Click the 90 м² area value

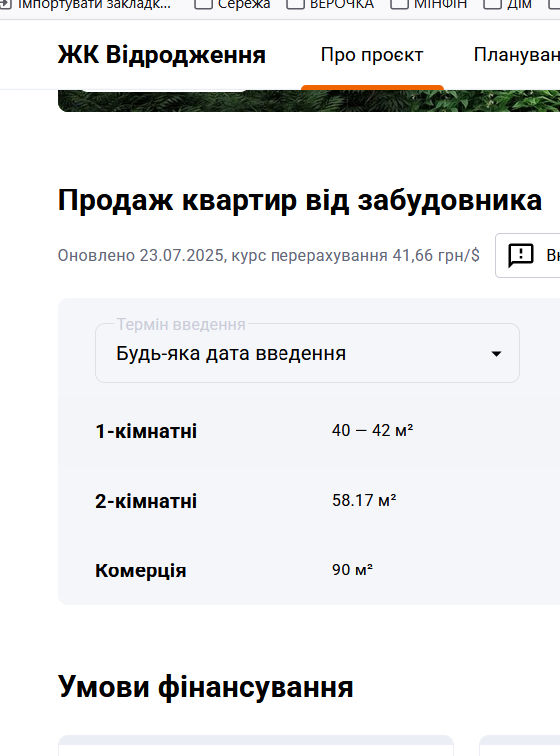pyautogui.click(x=352, y=569)
